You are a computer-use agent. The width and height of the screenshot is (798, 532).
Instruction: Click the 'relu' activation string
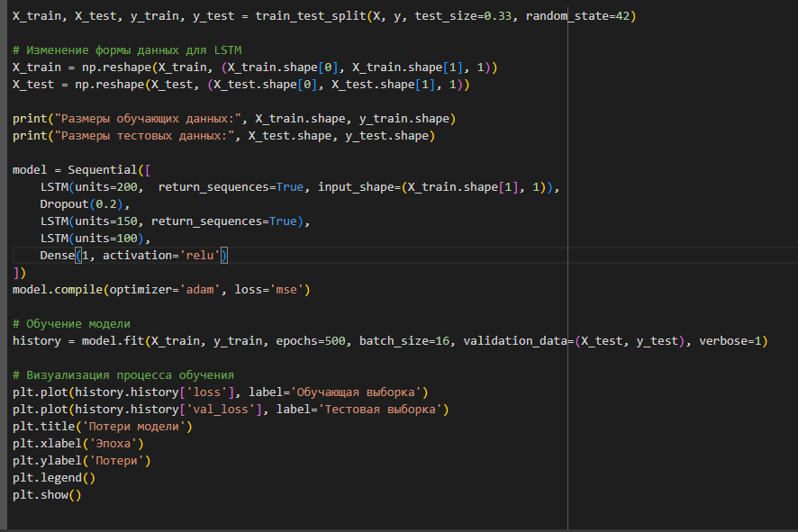point(200,256)
